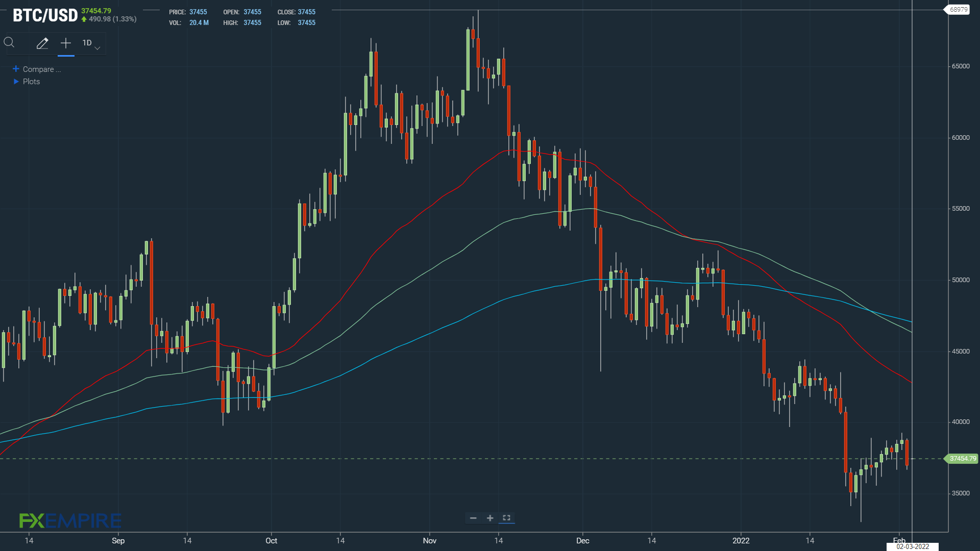Toggle fullscreen chart view
Viewport: 980px width, 551px height.
tap(506, 518)
